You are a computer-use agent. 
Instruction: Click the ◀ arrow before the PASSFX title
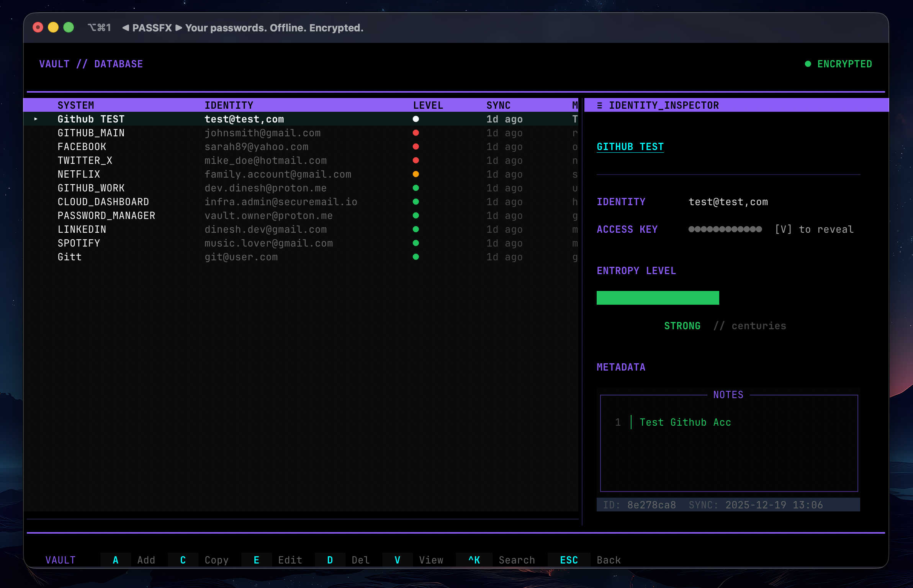pyautogui.click(x=126, y=28)
